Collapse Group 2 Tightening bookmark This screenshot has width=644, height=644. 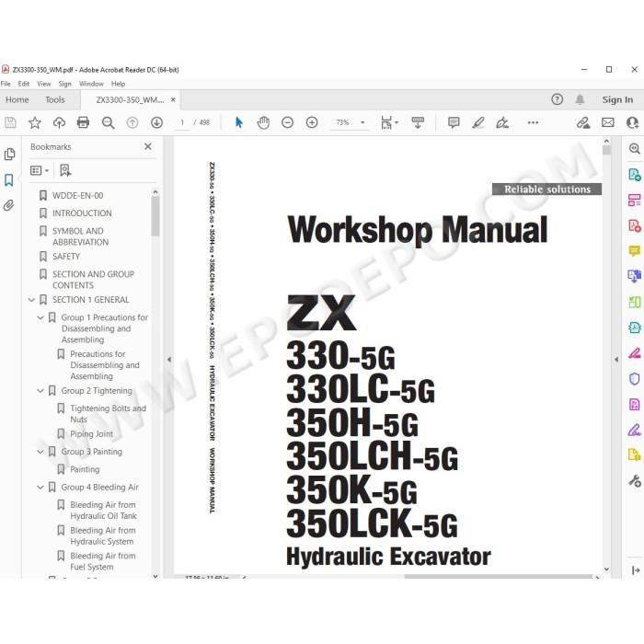40,391
